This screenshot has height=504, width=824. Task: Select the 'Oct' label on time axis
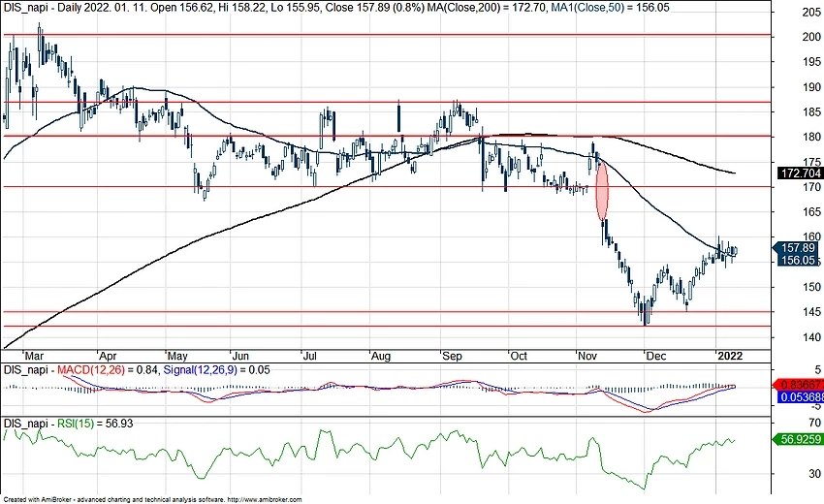(x=519, y=356)
